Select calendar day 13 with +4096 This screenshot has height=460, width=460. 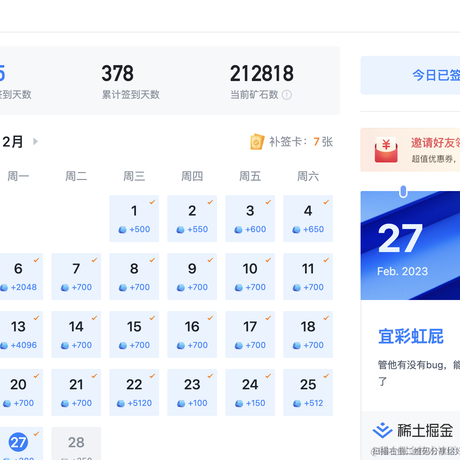(21, 334)
